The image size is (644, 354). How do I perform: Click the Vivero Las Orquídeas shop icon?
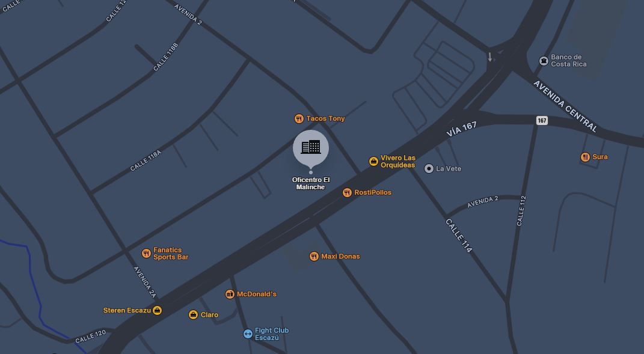(x=373, y=162)
